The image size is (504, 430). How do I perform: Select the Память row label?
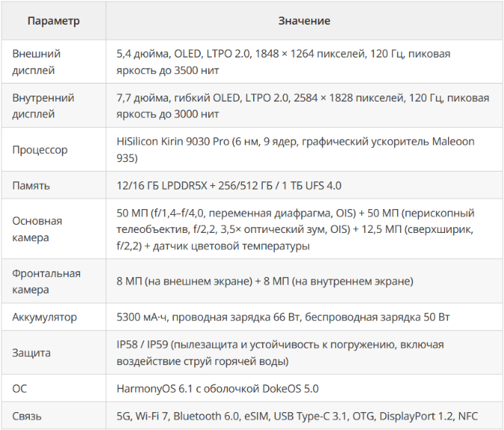[31, 185]
